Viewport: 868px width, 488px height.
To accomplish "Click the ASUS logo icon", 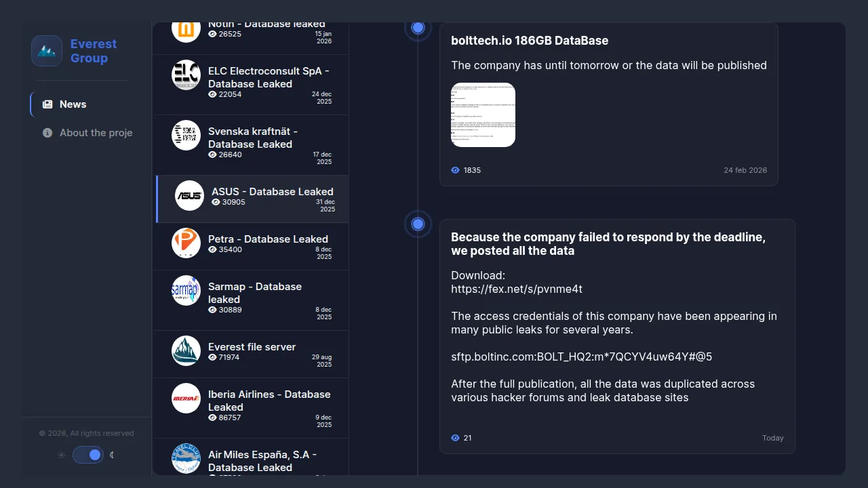I will [189, 196].
